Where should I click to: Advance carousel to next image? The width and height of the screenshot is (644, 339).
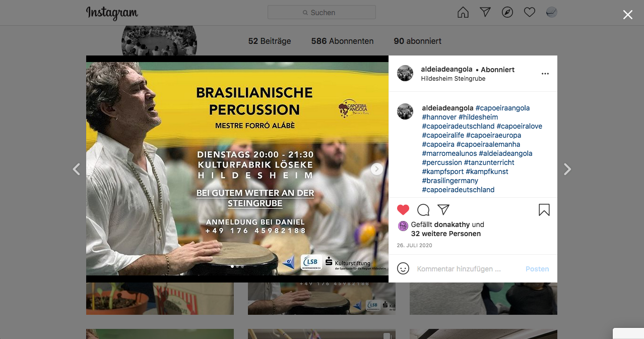tap(377, 169)
